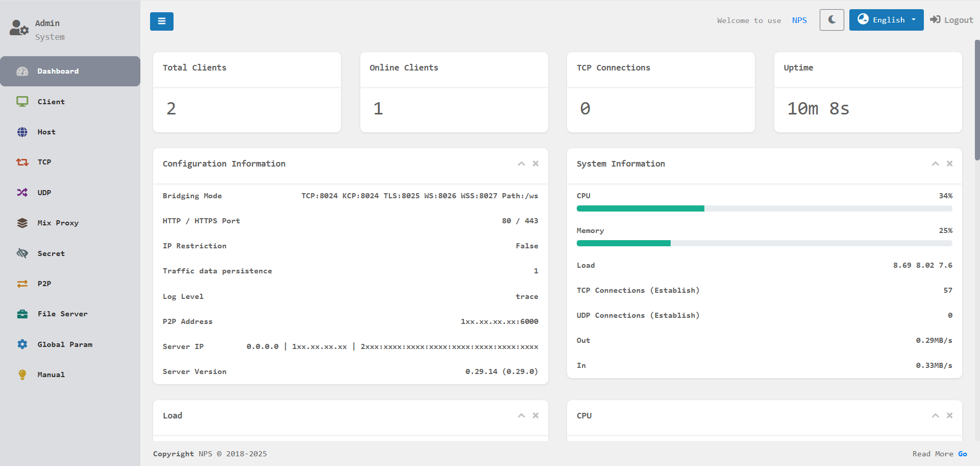
Task: Toggle the sidebar hamburger menu
Action: point(161,21)
